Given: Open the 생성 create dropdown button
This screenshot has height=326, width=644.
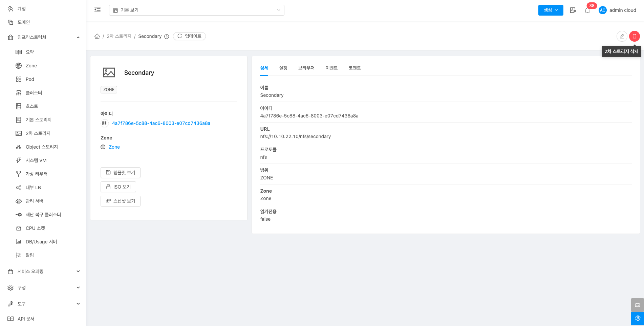Looking at the screenshot, I should tap(551, 10).
